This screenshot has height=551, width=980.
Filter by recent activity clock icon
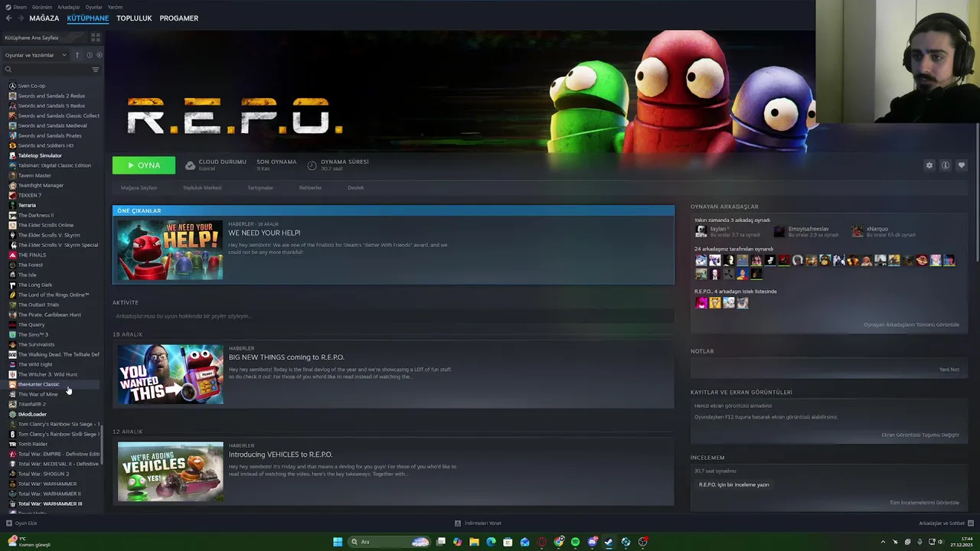pyautogui.click(x=89, y=55)
